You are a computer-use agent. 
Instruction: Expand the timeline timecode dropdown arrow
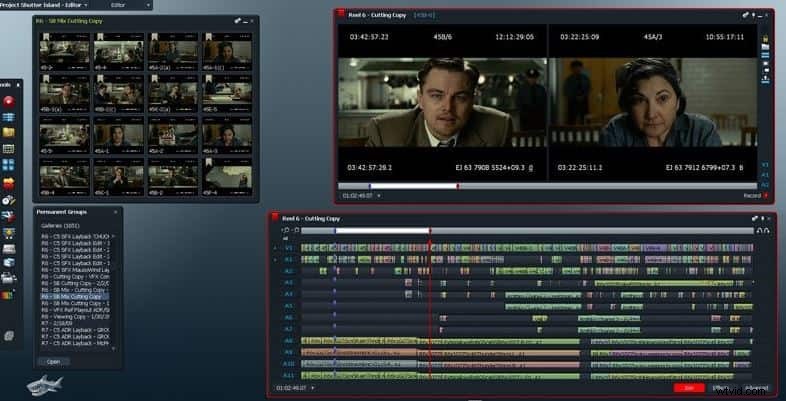click(312, 387)
